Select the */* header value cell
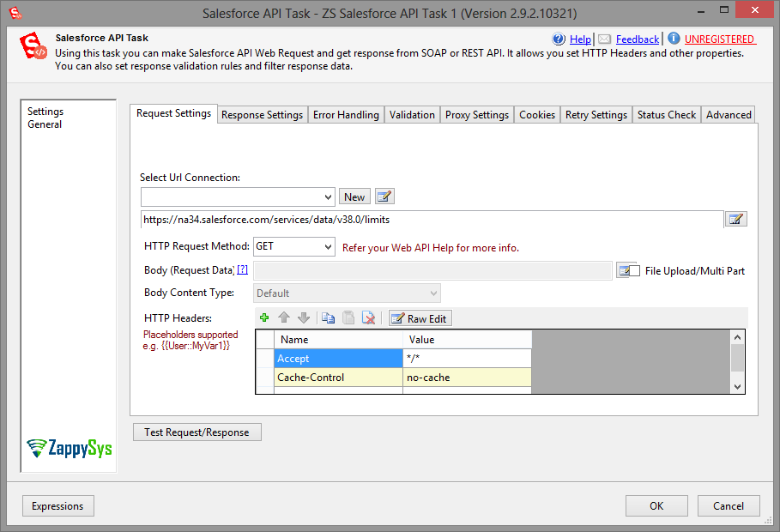This screenshot has width=780, height=532. point(467,359)
